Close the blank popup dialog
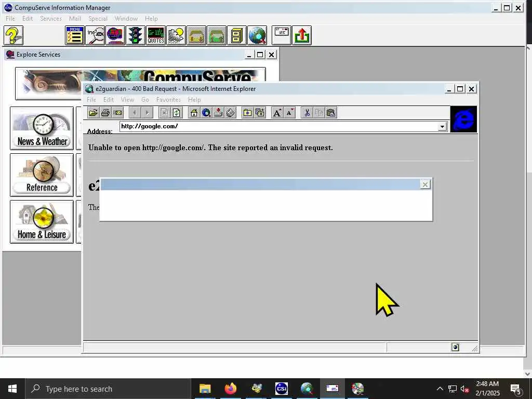This screenshot has height=399, width=532. (425, 184)
